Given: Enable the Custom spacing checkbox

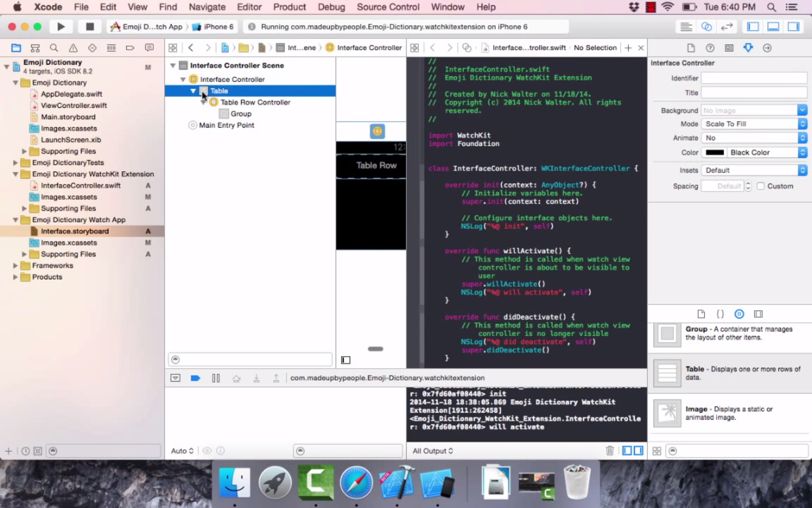Looking at the screenshot, I should 761,186.
